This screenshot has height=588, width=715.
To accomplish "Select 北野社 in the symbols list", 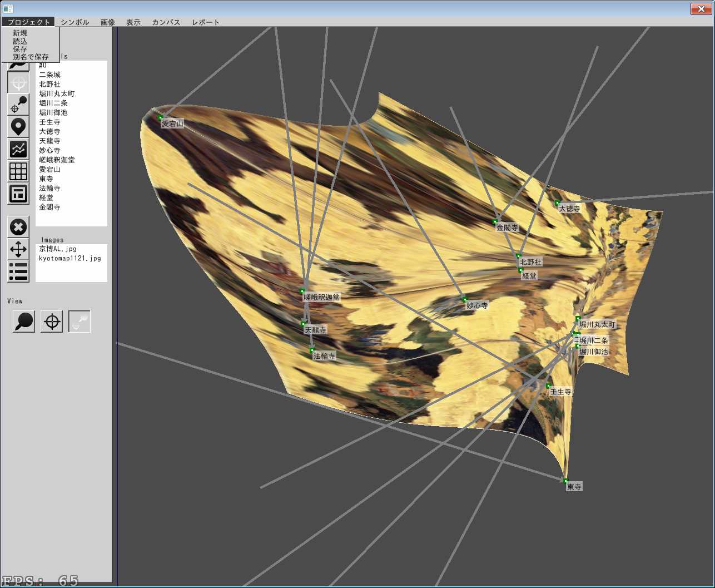I will coord(49,84).
